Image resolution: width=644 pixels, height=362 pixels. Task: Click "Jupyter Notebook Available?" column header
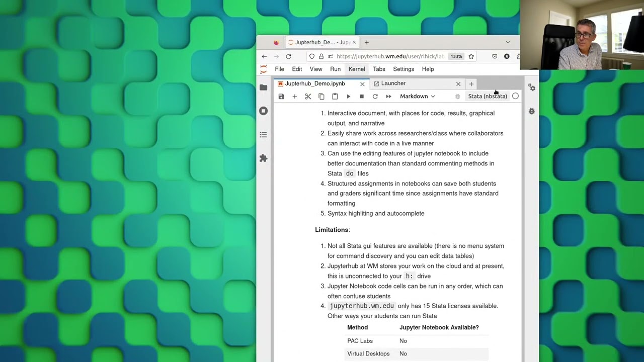[439, 327]
